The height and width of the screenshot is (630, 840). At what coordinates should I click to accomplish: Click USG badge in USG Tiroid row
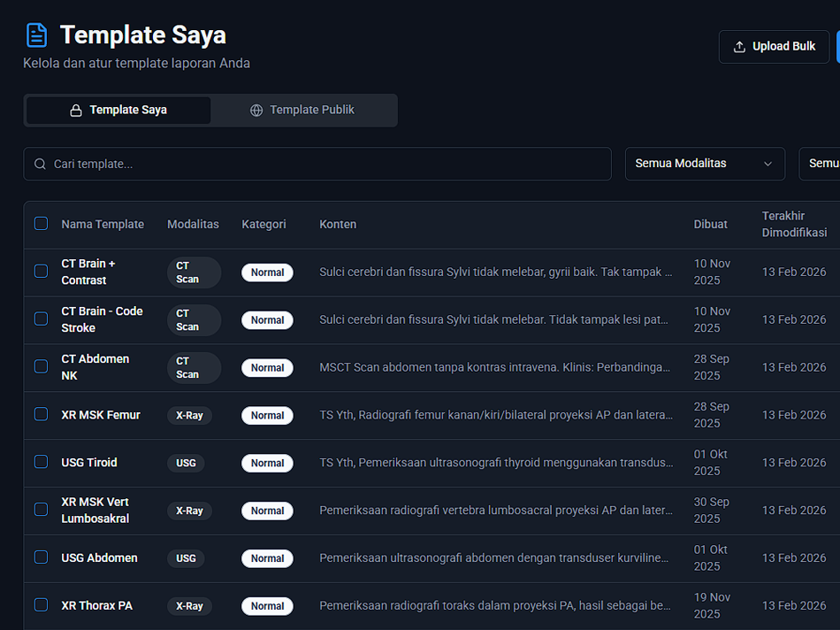coord(186,464)
